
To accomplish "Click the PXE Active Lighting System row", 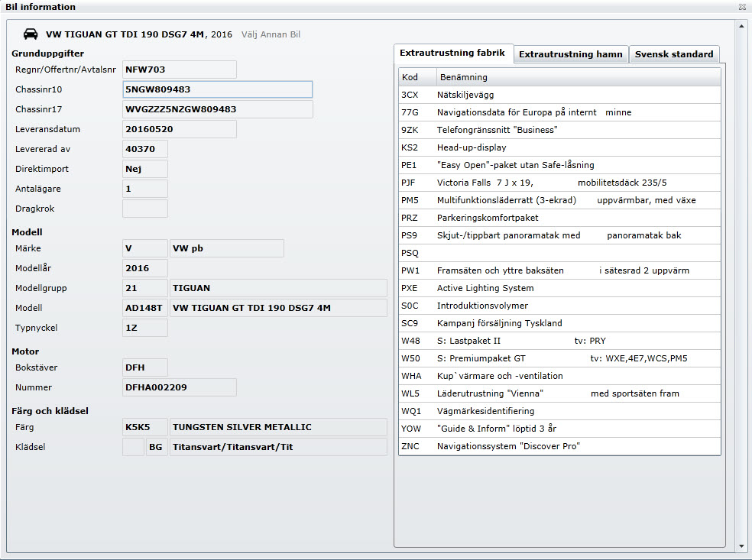I will (559, 288).
